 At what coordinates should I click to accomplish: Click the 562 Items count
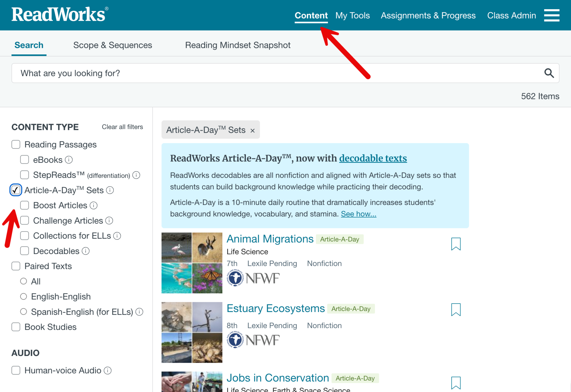[x=540, y=96]
